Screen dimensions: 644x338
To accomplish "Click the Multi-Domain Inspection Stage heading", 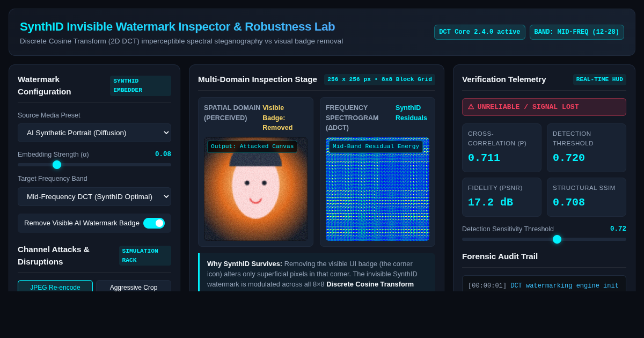I will click(258, 79).
